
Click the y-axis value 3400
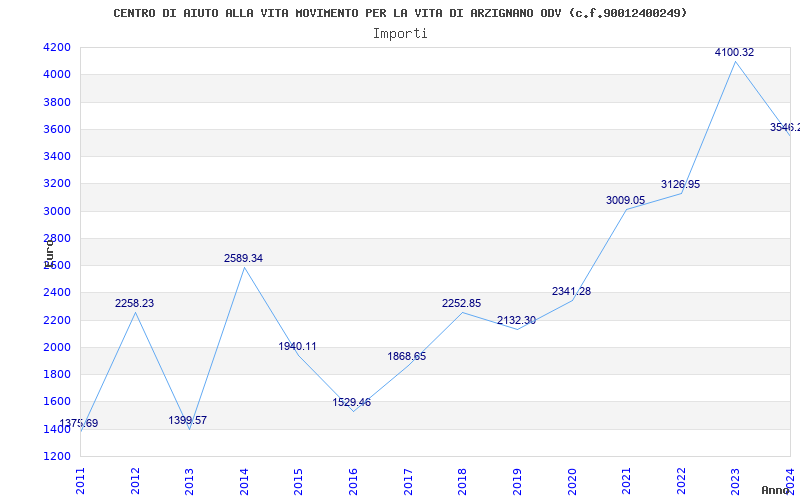point(57,156)
